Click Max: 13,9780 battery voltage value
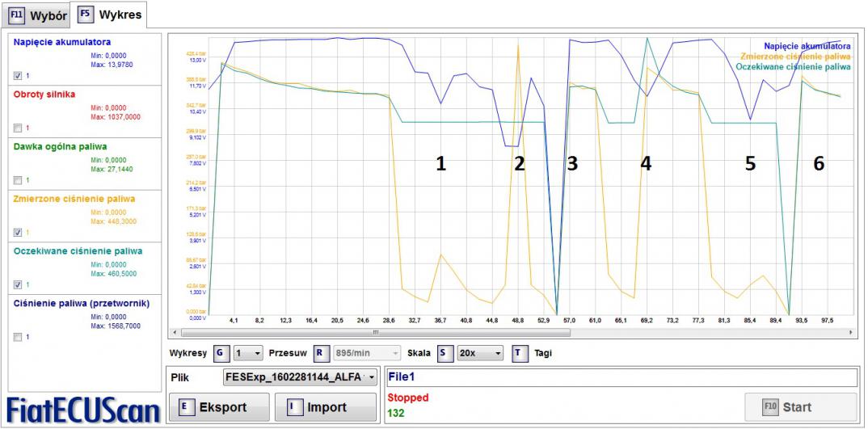Viewport: 868px width, 429px height. (112, 65)
